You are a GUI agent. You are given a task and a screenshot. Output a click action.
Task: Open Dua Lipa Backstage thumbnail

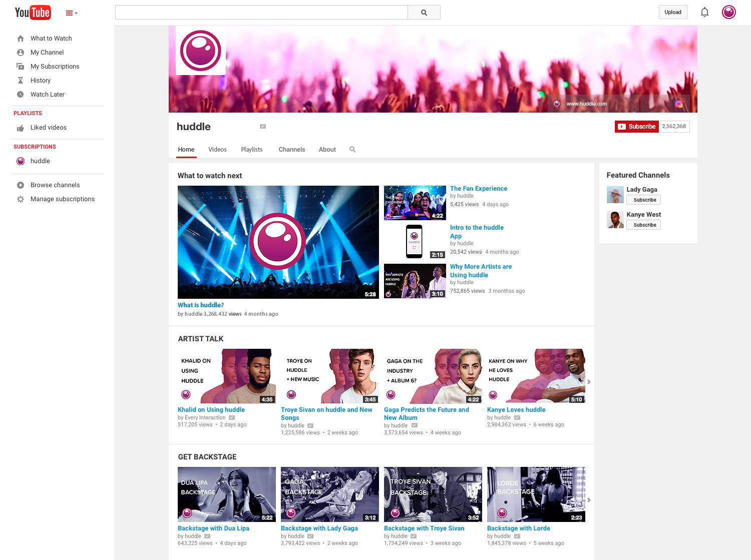227,494
